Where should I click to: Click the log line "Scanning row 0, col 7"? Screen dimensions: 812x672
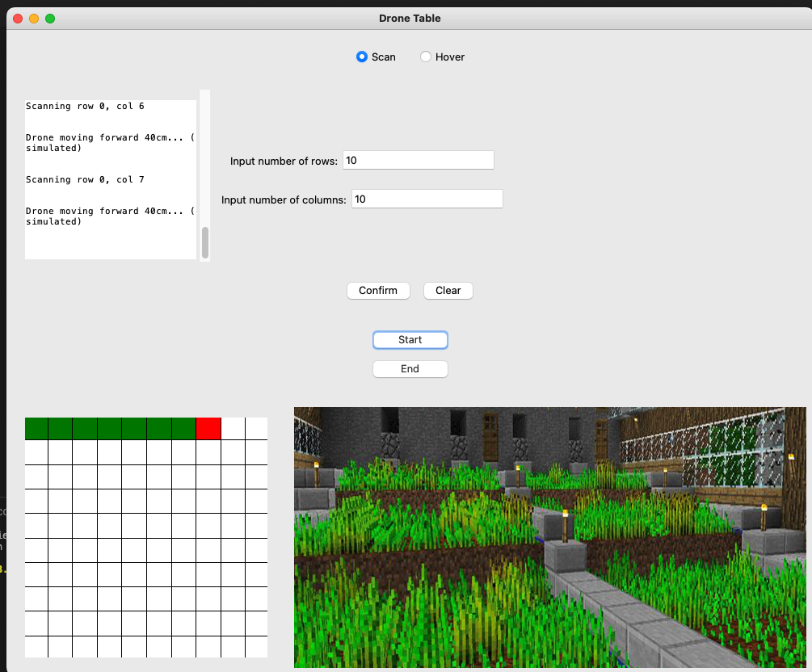tap(85, 179)
